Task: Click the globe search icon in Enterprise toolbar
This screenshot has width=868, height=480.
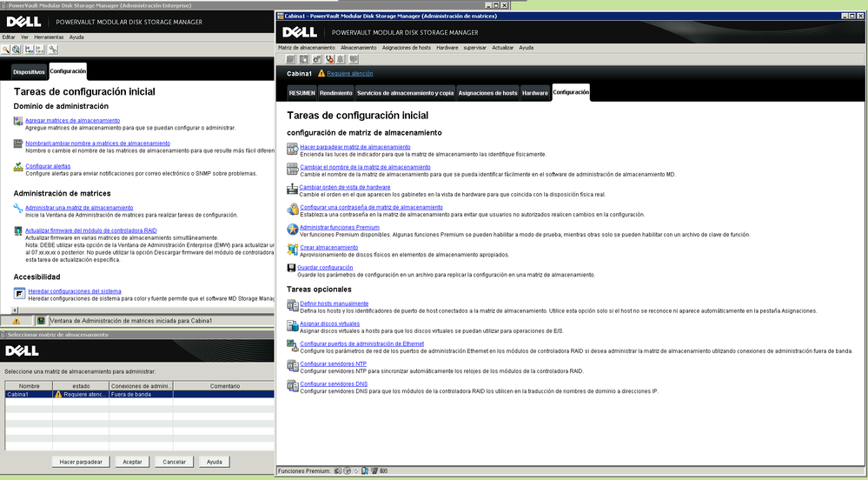Action: click(x=16, y=50)
